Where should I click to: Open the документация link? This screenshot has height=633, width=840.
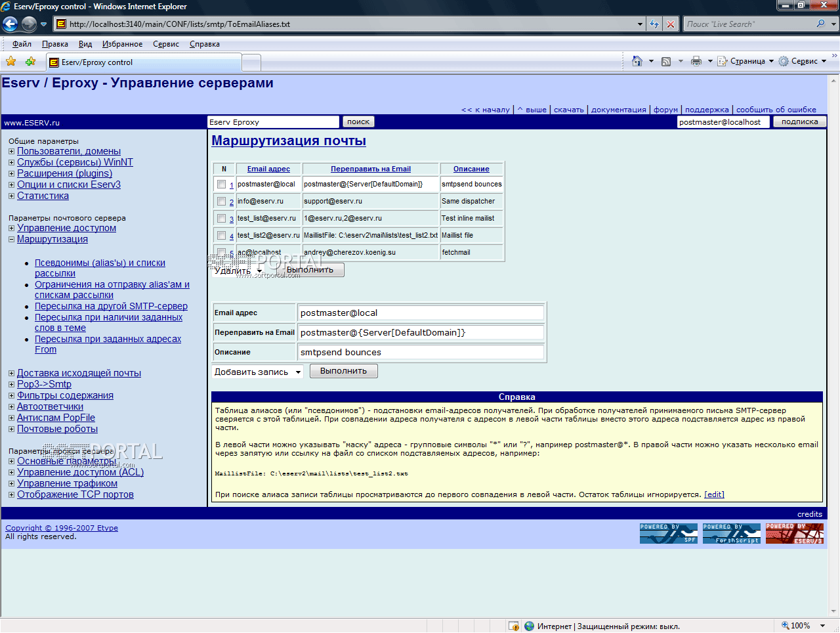pyautogui.click(x=619, y=110)
